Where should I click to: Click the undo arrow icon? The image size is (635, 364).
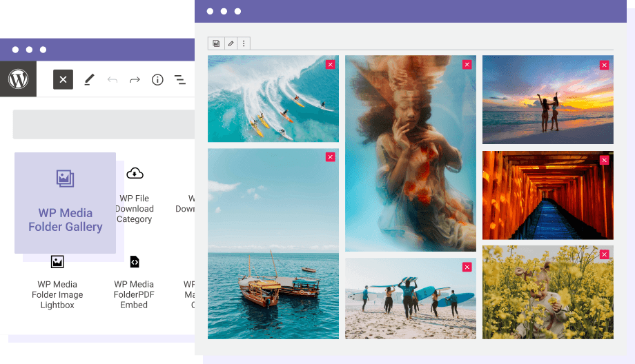(113, 80)
